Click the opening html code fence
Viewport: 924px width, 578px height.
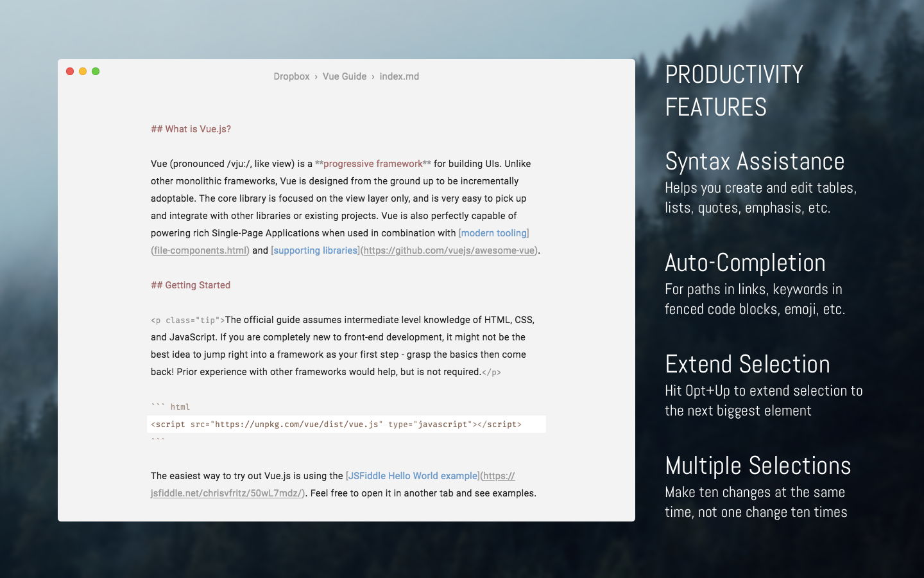(170, 407)
